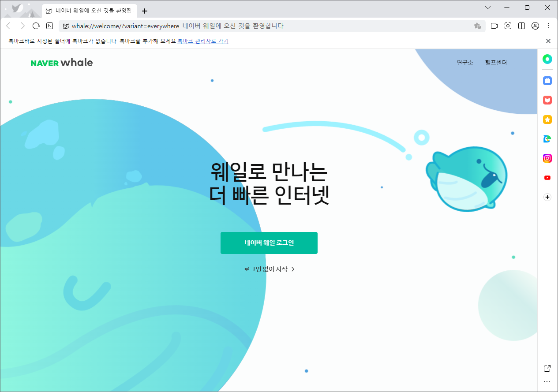Open sidebar more options ellipsis

[547, 381]
